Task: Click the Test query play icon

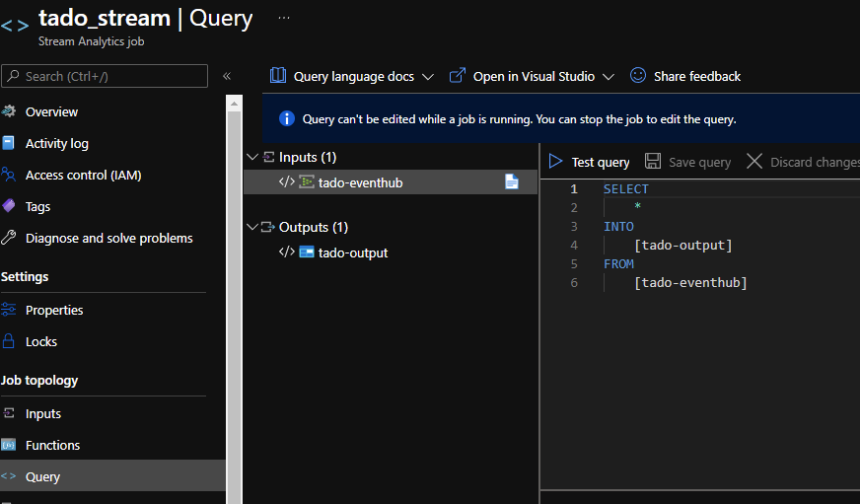Action: [555, 161]
